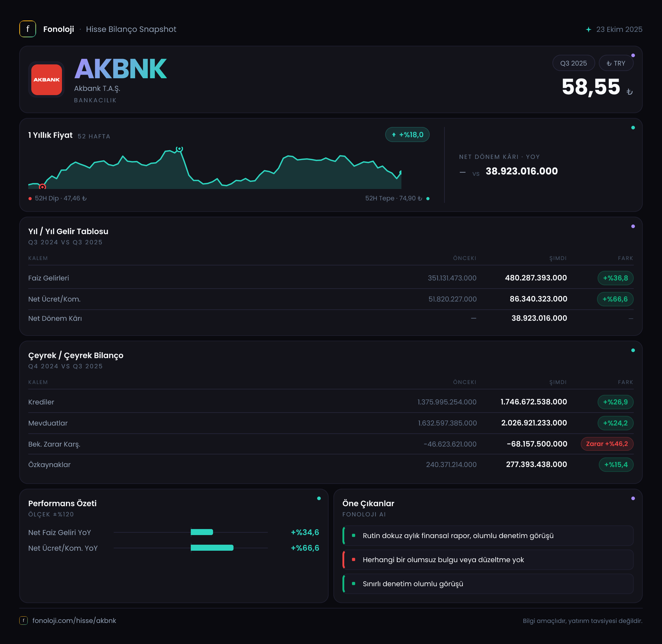Click the teal dot beside 52H Tepe
This screenshot has height=644, width=662.
point(428,199)
